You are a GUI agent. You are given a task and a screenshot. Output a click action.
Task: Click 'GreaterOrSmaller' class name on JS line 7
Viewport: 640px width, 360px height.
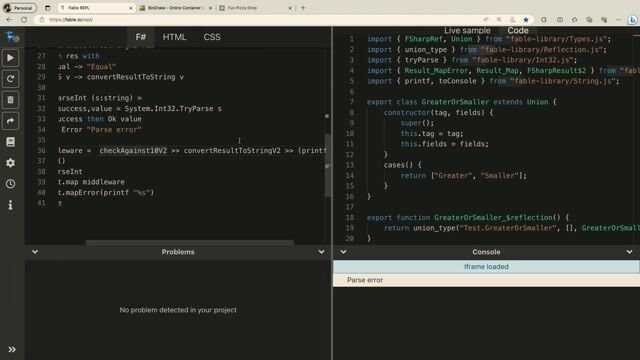(455, 102)
